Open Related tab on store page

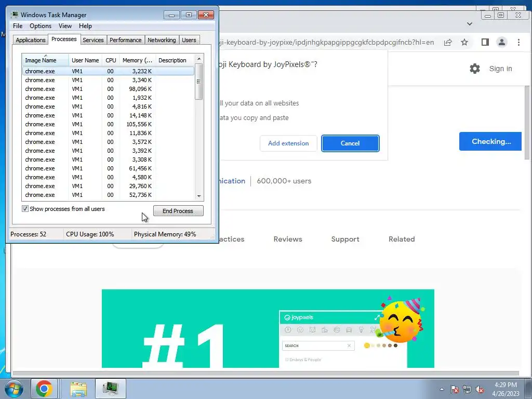point(402,239)
